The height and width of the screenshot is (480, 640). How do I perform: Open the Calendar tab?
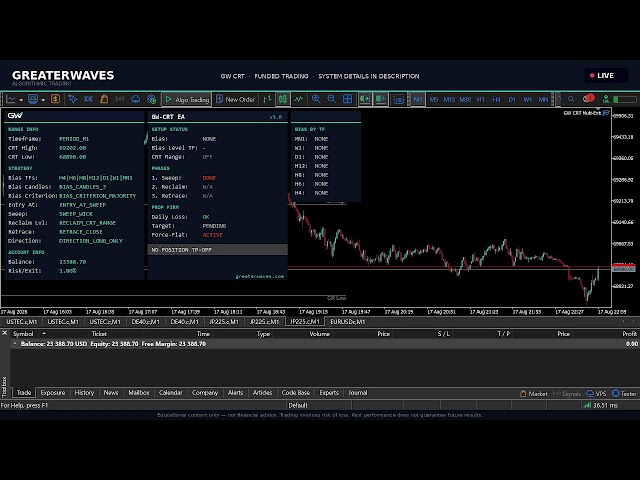[171, 393]
